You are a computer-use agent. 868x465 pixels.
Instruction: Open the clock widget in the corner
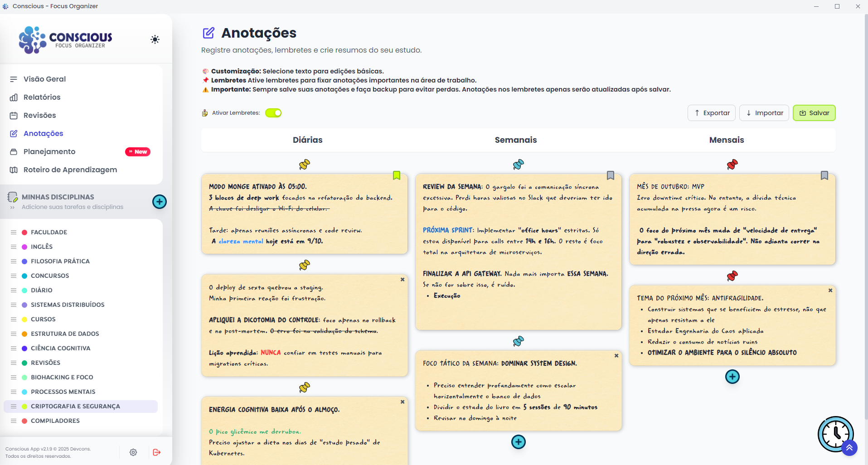pos(836,434)
